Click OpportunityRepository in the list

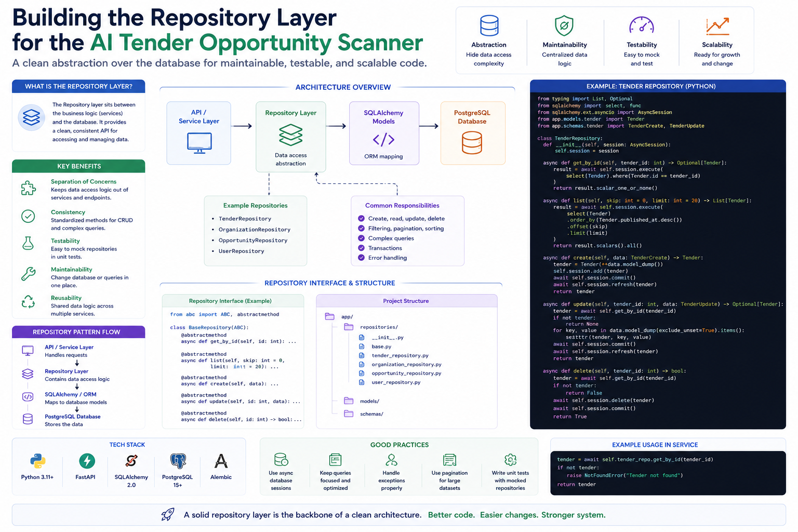pos(253,241)
